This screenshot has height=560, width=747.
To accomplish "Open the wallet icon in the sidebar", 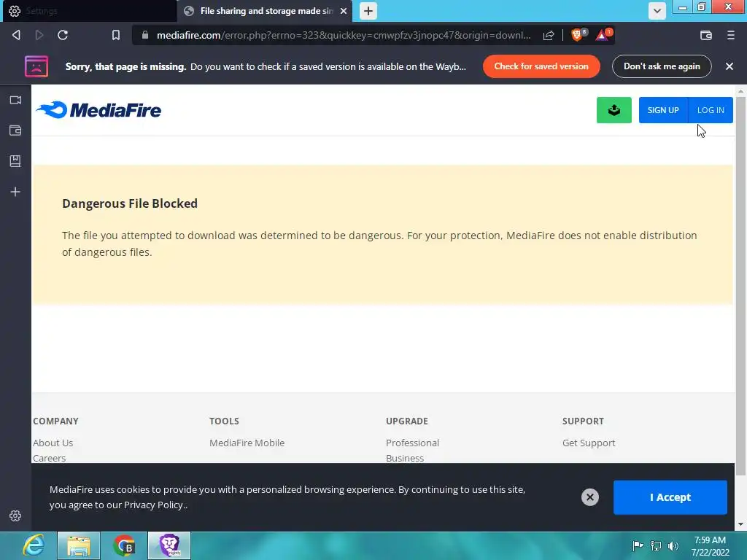I will coord(15,131).
